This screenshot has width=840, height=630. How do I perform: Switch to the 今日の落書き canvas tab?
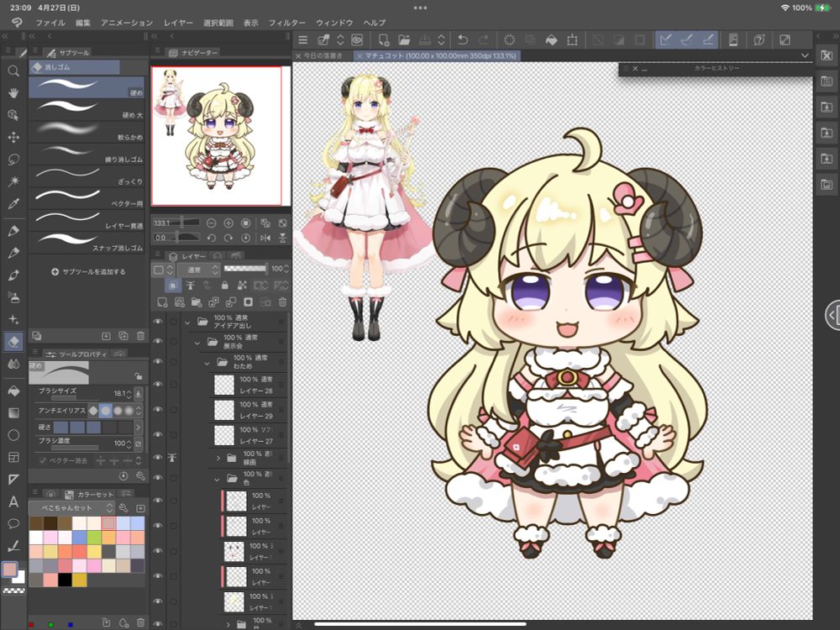click(x=323, y=55)
